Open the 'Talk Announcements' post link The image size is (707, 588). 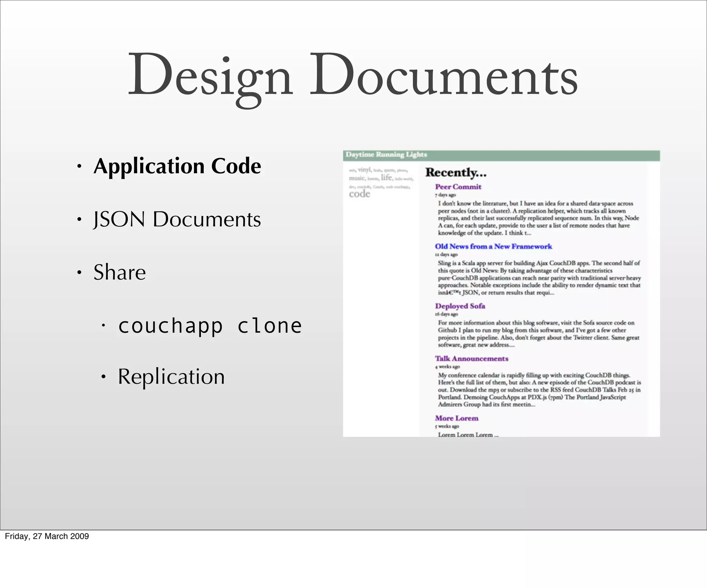point(472,359)
